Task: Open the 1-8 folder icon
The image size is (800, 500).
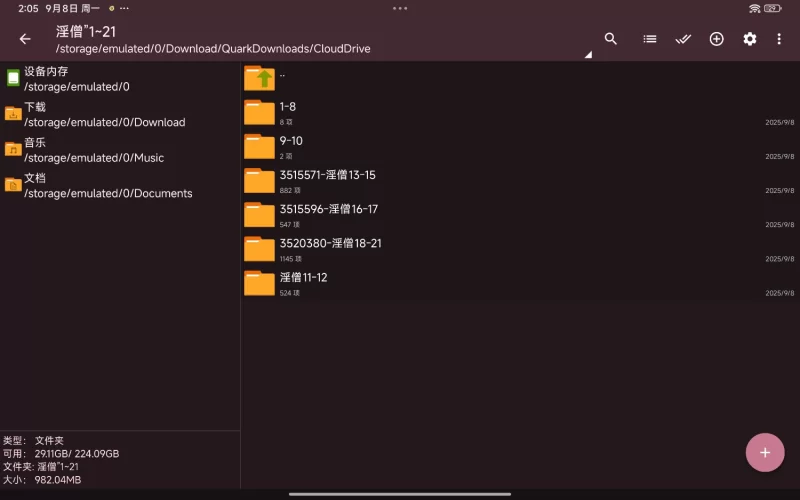Action: click(259, 112)
